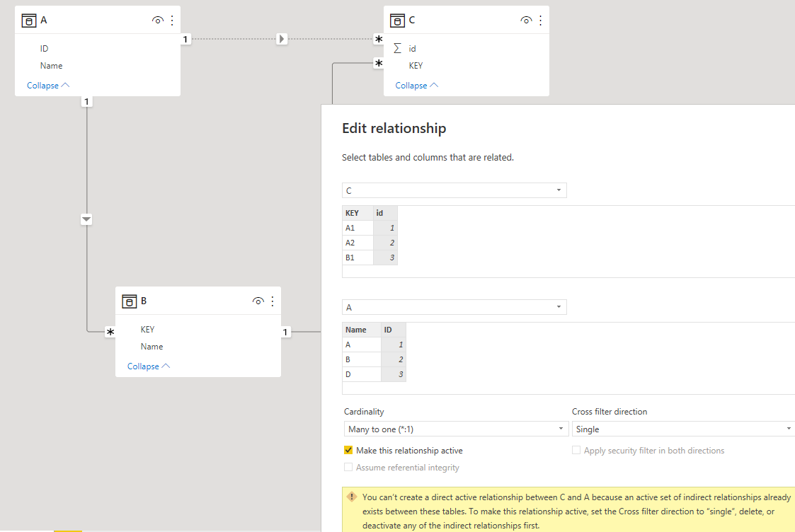Collapse table C card

(x=417, y=85)
